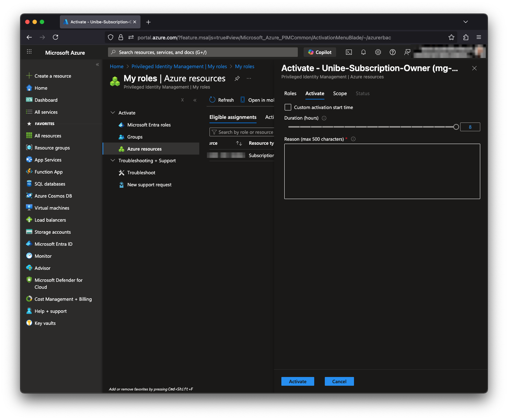Screen dimensions: 508x420
Task: Open portal settings gear icon
Action: coord(378,52)
